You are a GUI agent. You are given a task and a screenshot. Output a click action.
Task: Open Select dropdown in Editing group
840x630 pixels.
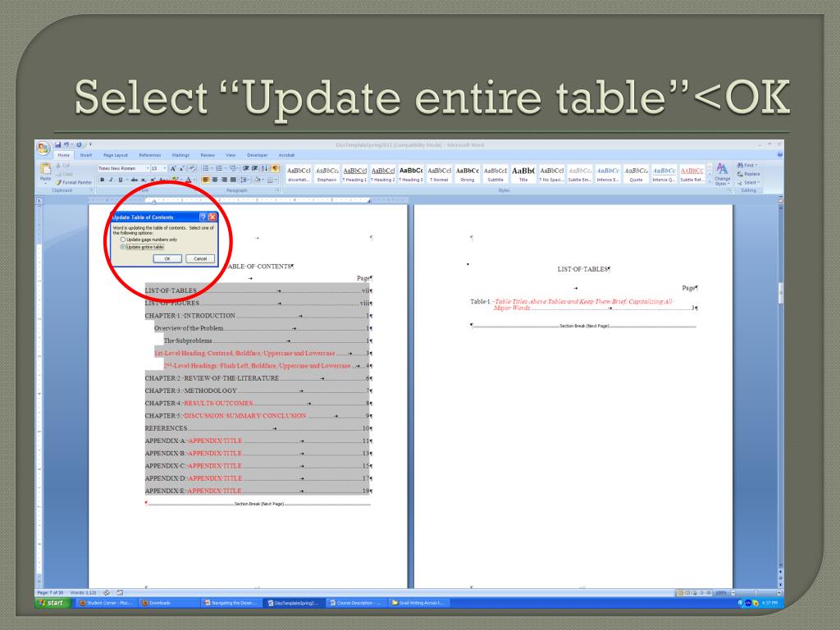pyautogui.click(x=747, y=182)
